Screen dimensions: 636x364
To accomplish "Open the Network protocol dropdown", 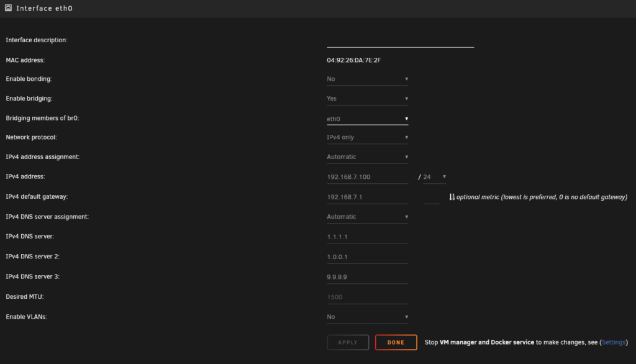I will pos(368,137).
